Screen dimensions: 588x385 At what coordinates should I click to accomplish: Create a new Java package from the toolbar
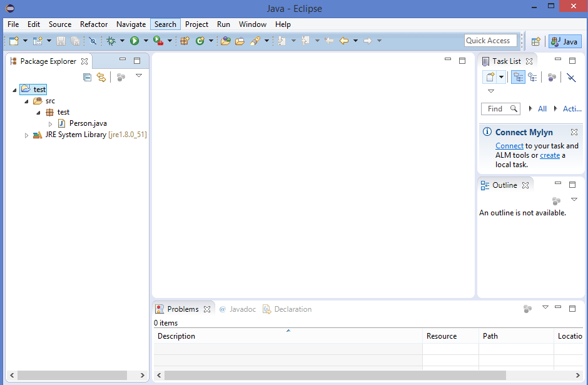point(185,41)
